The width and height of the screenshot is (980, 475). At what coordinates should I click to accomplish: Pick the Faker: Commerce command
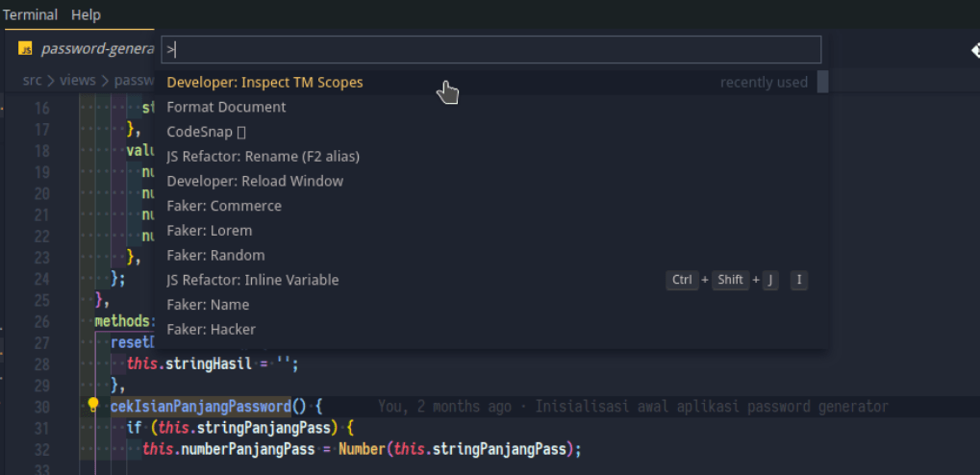pos(224,206)
